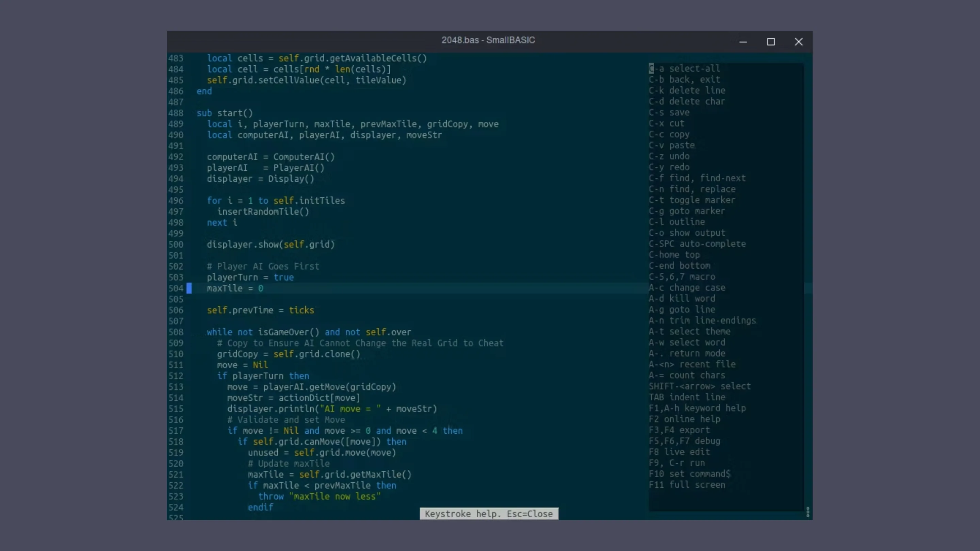Click the 'C-o show output' help entry
Image resolution: width=980 pixels, height=551 pixels.
[x=687, y=233]
